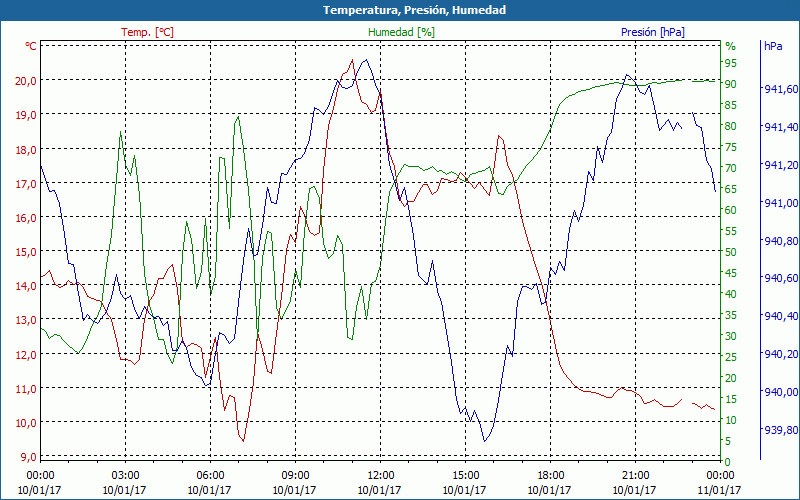Click the '15,0' temperature axis value
Viewport: 800px width, 500px height.
(27, 252)
